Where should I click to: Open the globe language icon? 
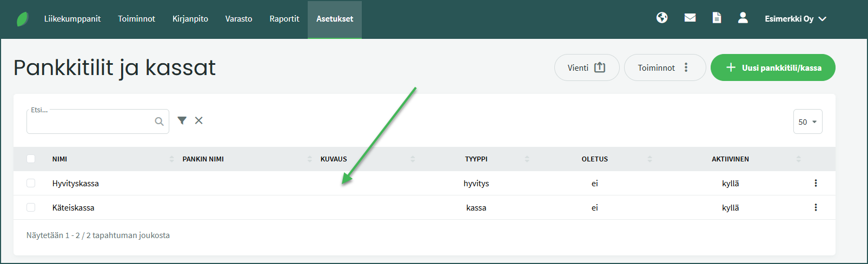pyautogui.click(x=662, y=18)
